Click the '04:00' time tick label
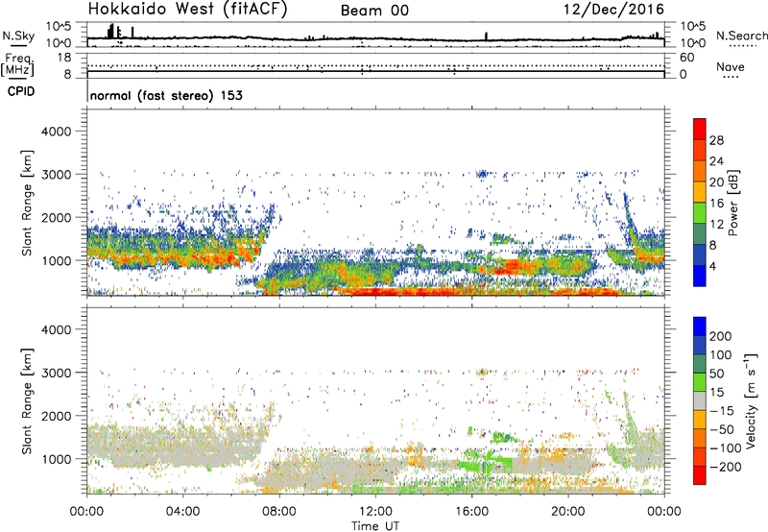 pos(182,512)
